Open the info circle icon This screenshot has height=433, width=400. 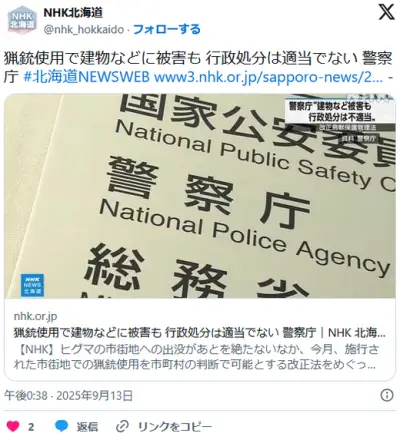pyautogui.click(x=387, y=395)
